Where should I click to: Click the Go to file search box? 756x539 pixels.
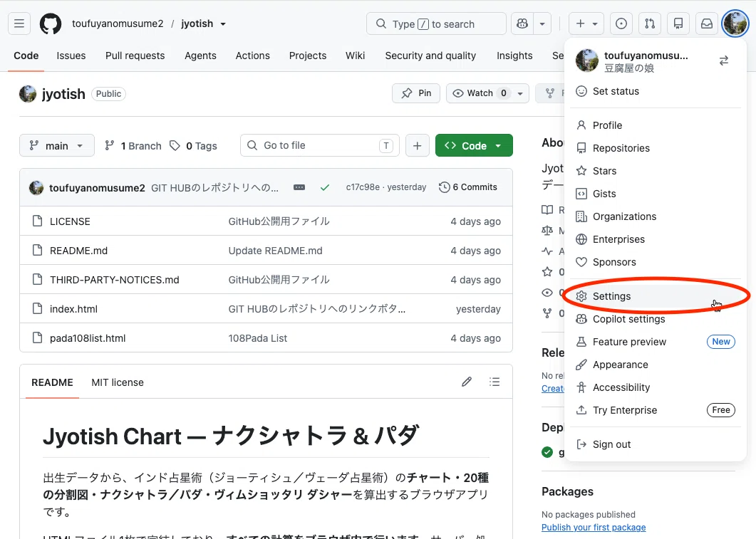pos(320,145)
